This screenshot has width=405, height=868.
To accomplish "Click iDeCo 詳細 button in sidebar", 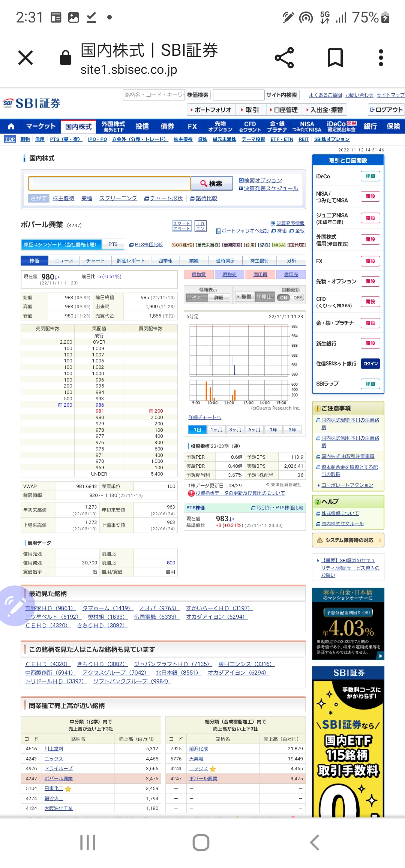I will [x=370, y=176].
